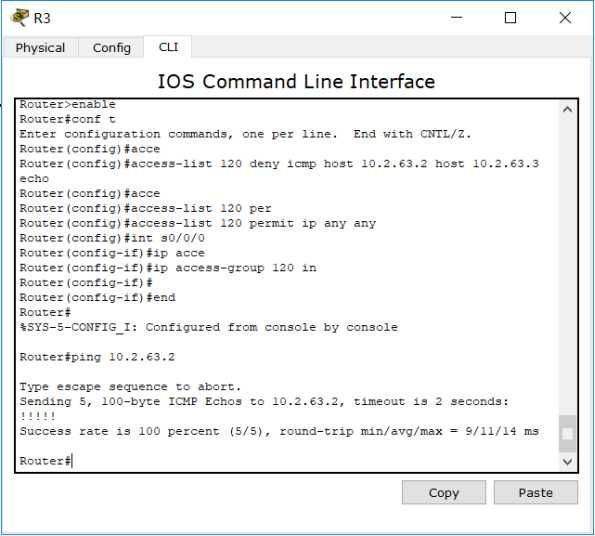Click the 'echo' continuation line

(34, 178)
